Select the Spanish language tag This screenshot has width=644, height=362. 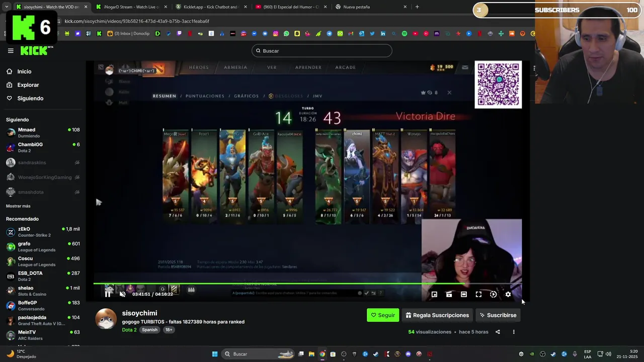(149, 330)
